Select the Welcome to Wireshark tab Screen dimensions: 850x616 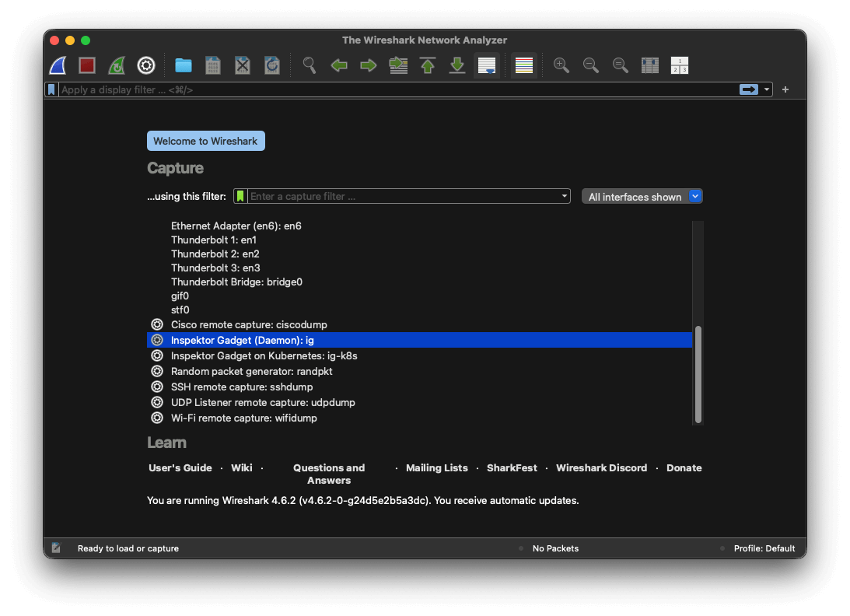[205, 141]
